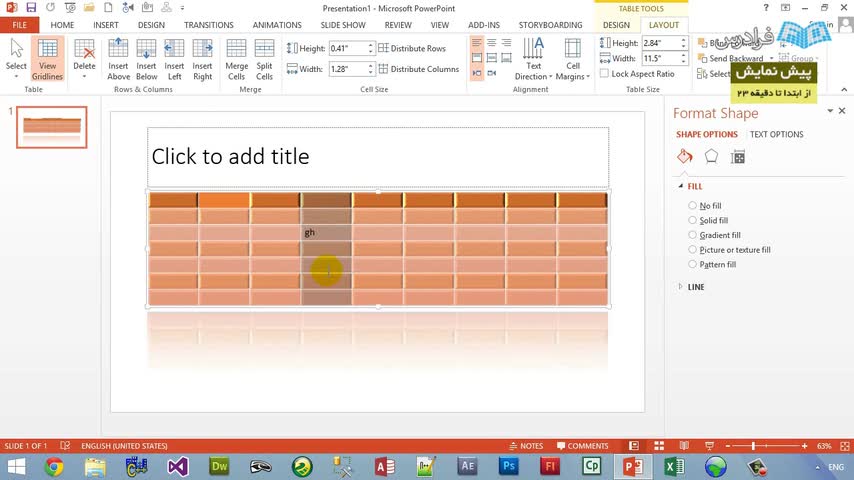Screen dimensions: 854x480
Task: Click the Merge Cells icon
Action: click(x=236, y=59)
